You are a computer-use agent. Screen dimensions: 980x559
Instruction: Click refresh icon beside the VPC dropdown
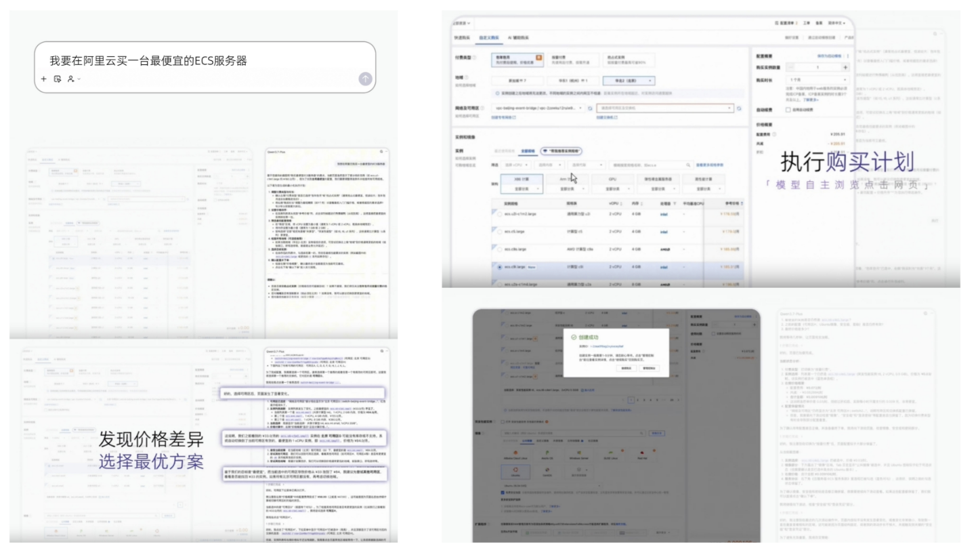pos(590,108)
